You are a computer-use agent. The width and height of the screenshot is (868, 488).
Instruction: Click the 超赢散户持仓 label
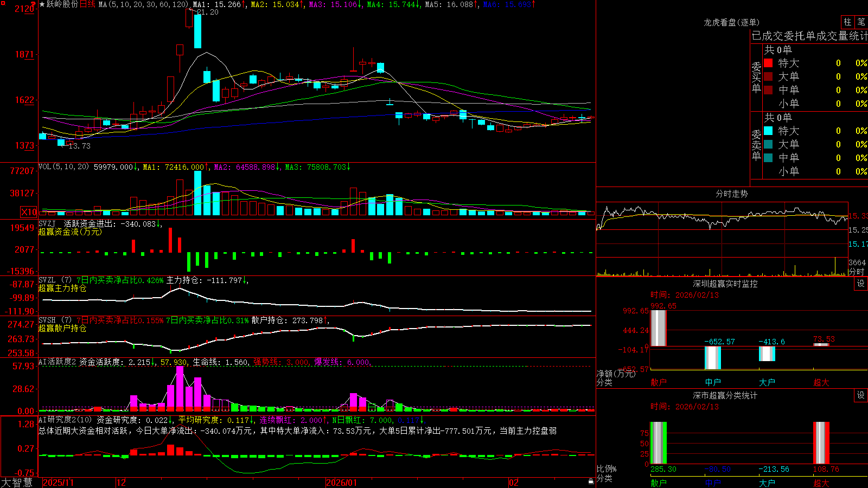coord(62,328)
